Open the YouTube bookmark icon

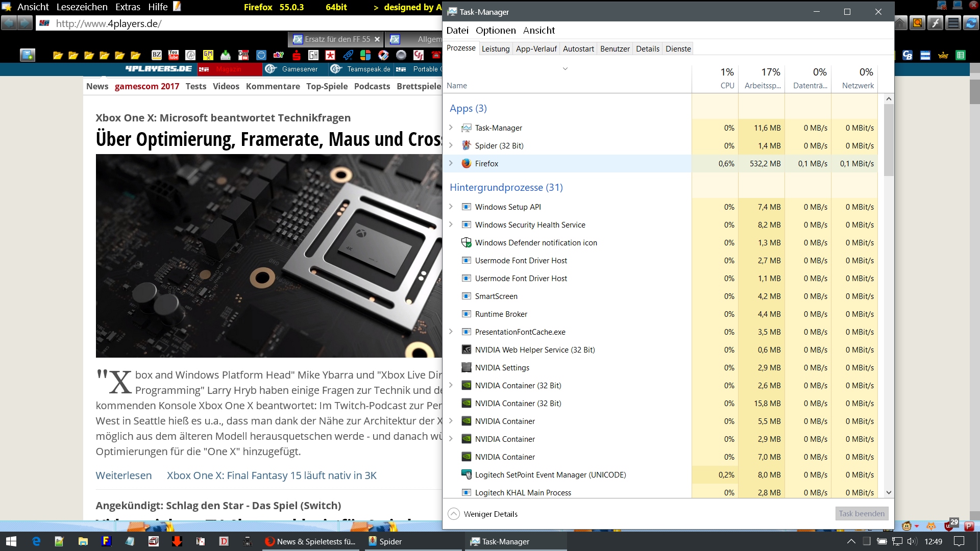tap(174, 55)
